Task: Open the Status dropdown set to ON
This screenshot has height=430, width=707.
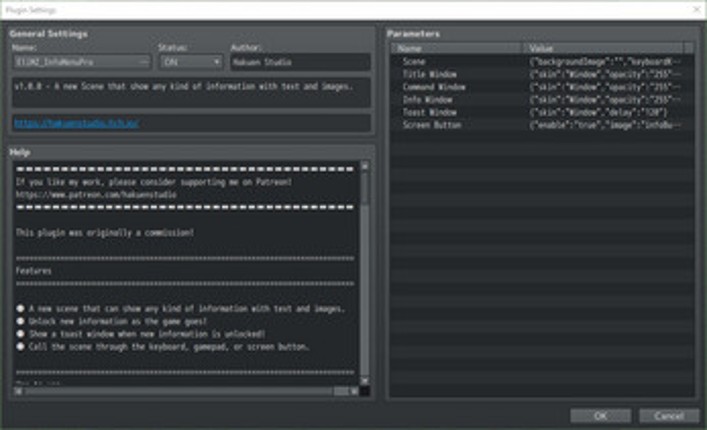Action: point(191,62)
